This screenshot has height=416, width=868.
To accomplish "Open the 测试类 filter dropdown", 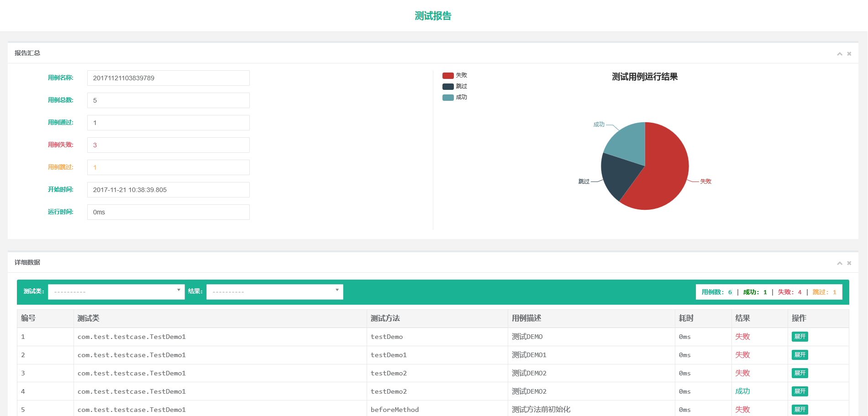I will 116,292.
